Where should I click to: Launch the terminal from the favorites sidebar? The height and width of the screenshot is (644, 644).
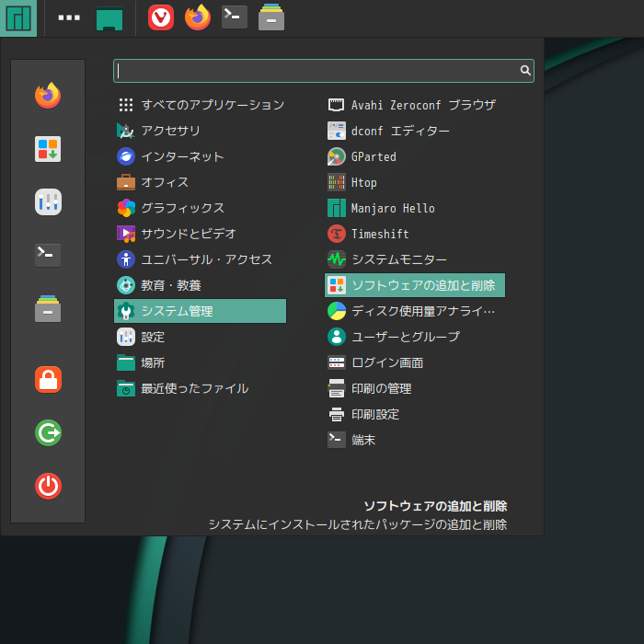[x=48, y=255]
